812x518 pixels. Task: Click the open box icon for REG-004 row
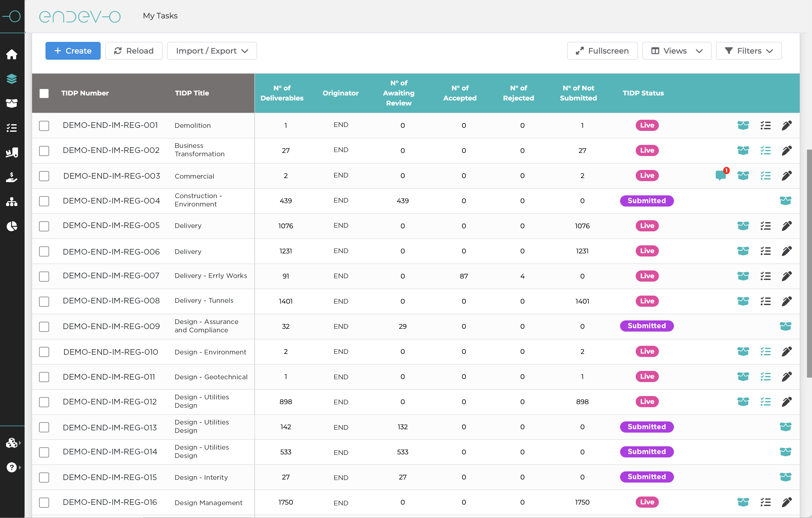click(x=785, y=201)
